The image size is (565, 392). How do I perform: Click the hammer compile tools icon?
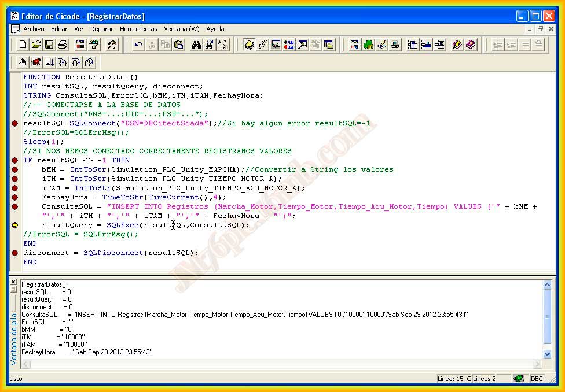112,45
